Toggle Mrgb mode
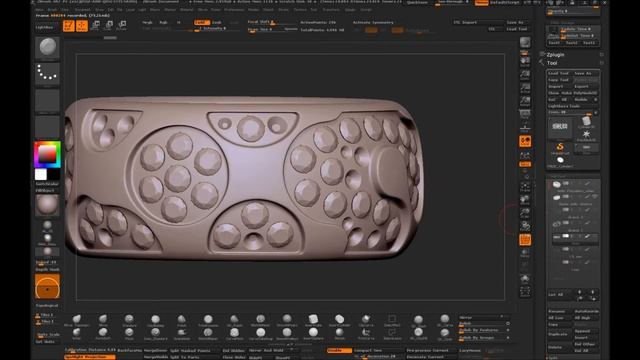Image resolution: width=640 pixels, height=360 pixels. [x=147, y=22]
